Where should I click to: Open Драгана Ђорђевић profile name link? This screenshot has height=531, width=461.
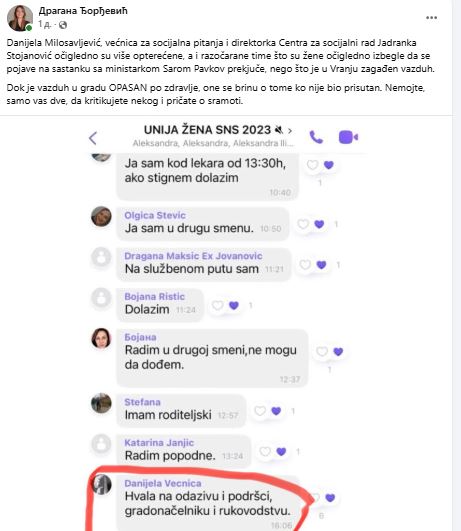[83, 11]
